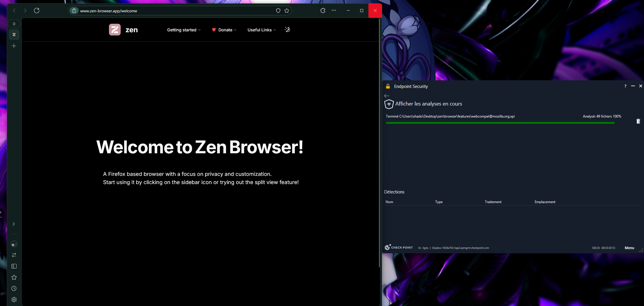644x306 pixels.
Task: Click the Zen logo on the webpage
Action: point(115,30)
